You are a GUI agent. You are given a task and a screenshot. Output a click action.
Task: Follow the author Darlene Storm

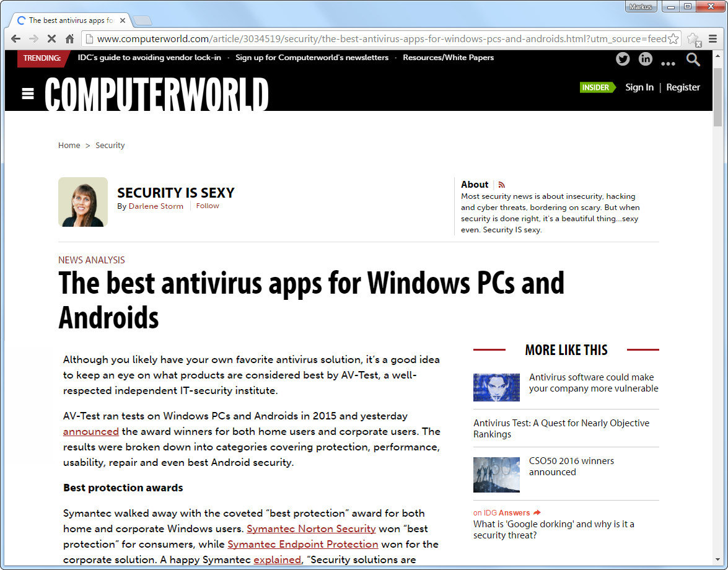point(208,206)
